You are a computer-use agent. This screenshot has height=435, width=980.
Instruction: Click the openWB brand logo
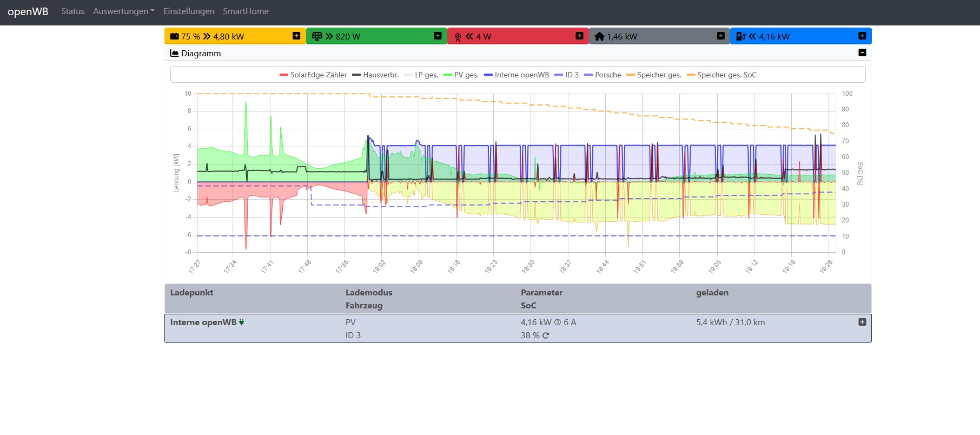point(28,11)
